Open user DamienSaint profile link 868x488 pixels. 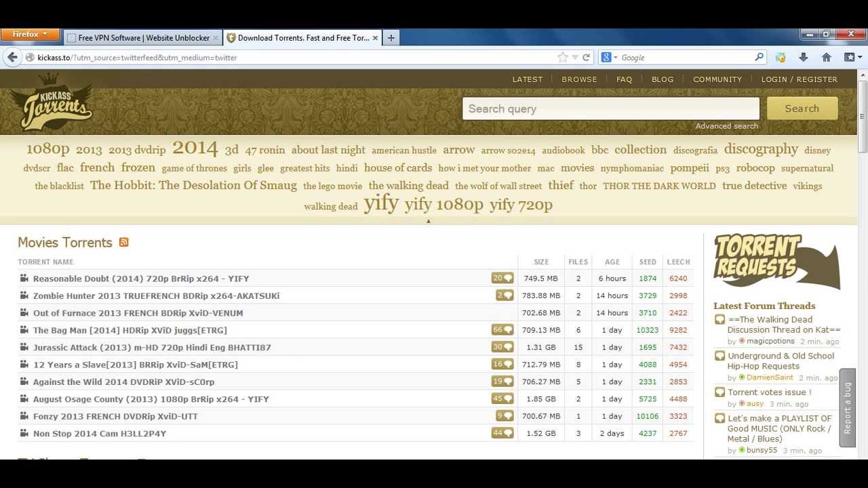pos(770,378)
